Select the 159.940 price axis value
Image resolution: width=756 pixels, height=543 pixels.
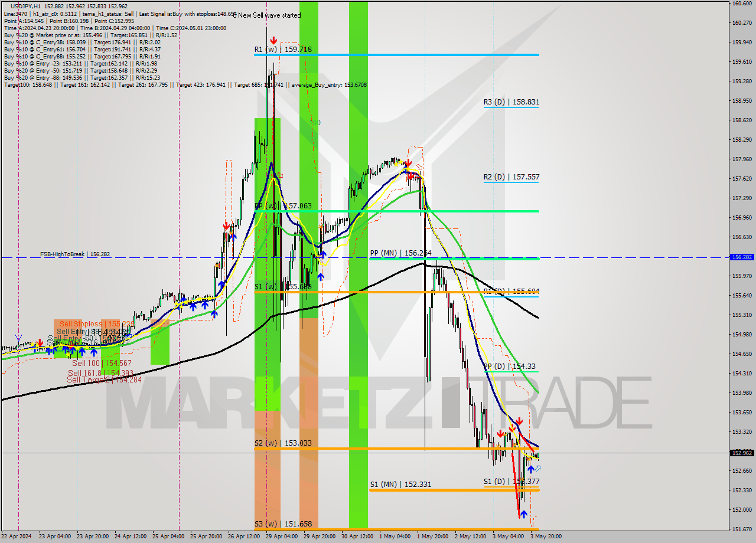tap(742, 42)
